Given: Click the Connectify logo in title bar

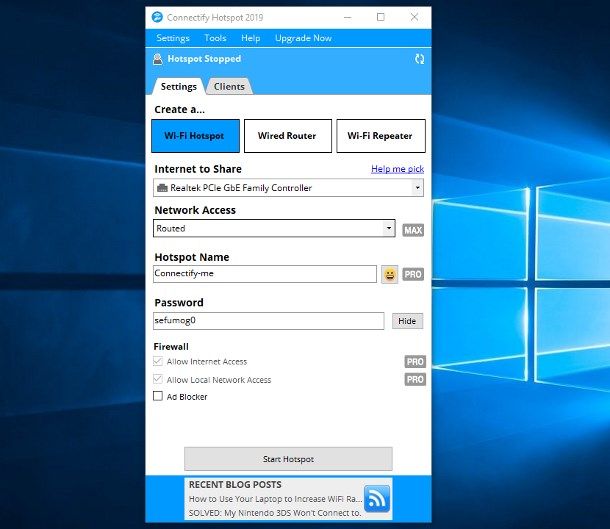Looking at the screenshot, I should 157,18.
